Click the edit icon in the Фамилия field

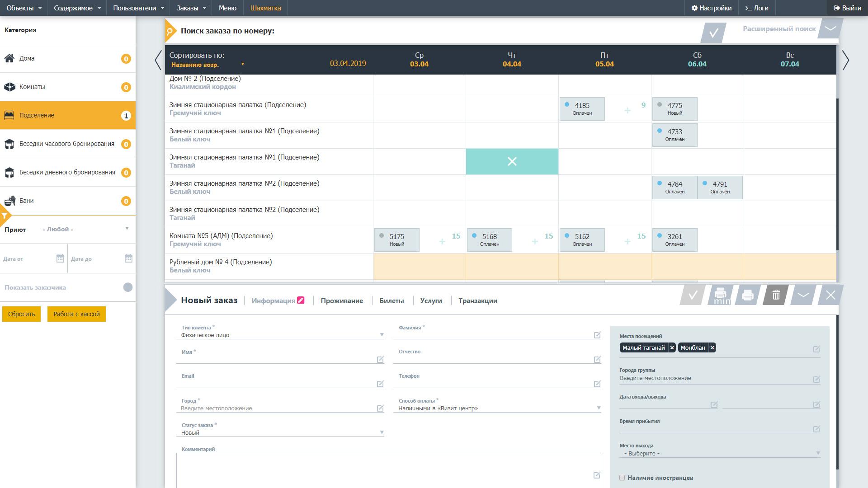[x=597, y=335]
